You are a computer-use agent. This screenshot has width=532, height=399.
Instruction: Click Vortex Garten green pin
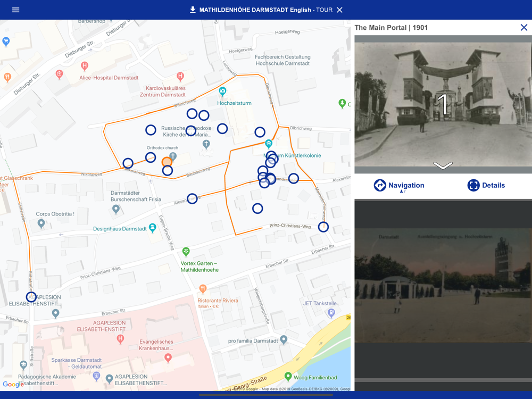(x=186, y=252)
